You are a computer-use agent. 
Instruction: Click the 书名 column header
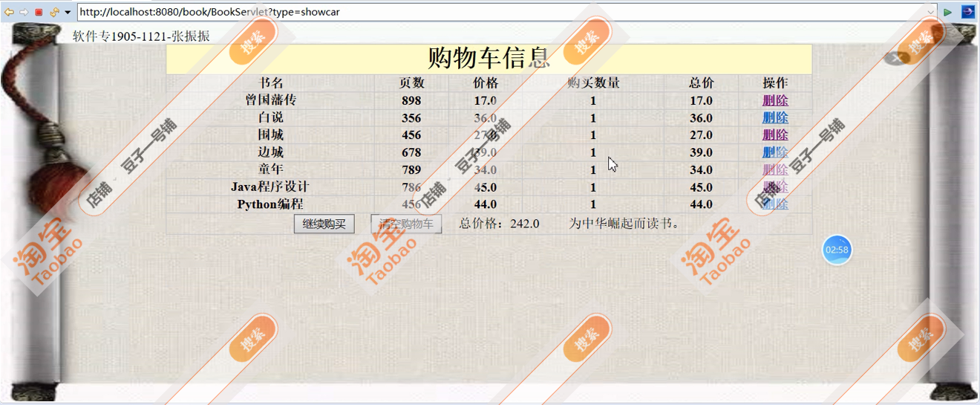click(271, 83)
